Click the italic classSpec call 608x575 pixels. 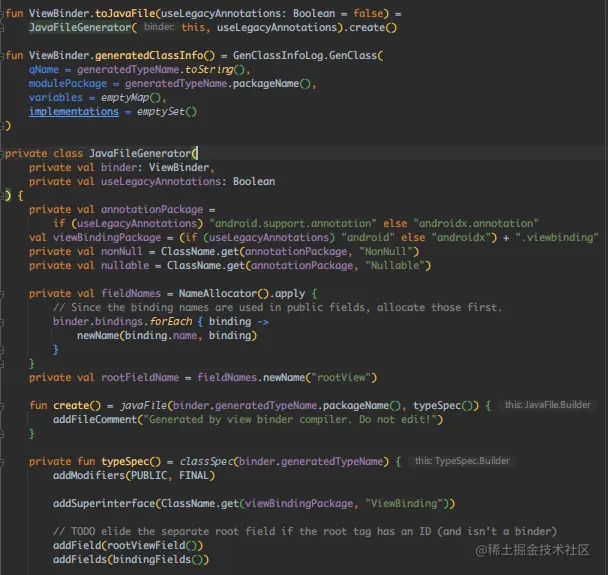coord(206,461)
